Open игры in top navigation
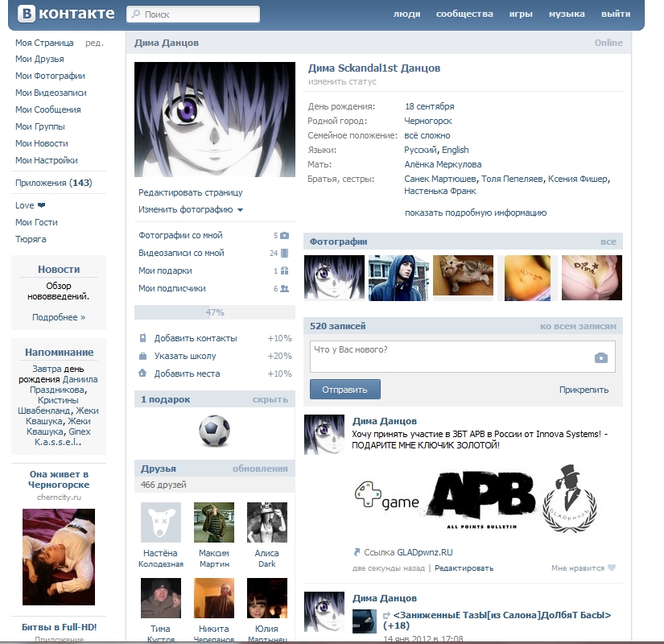664x644 pixels. (x=521, y=14)
